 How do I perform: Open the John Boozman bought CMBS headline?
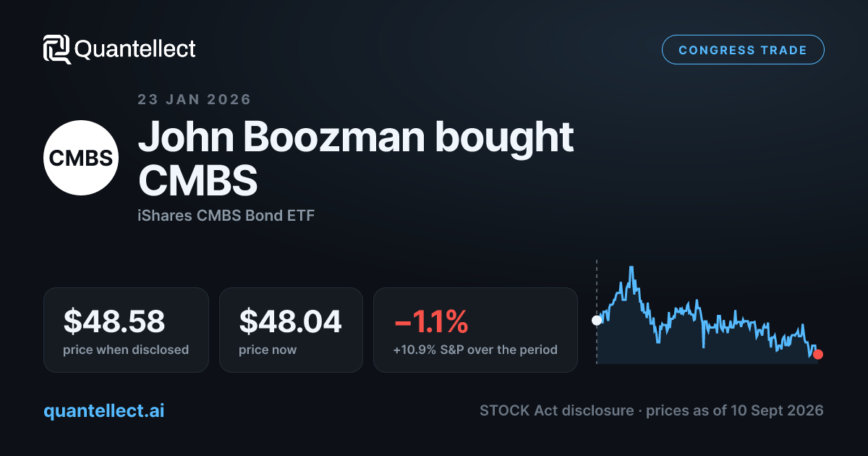[x=355, y=159]
